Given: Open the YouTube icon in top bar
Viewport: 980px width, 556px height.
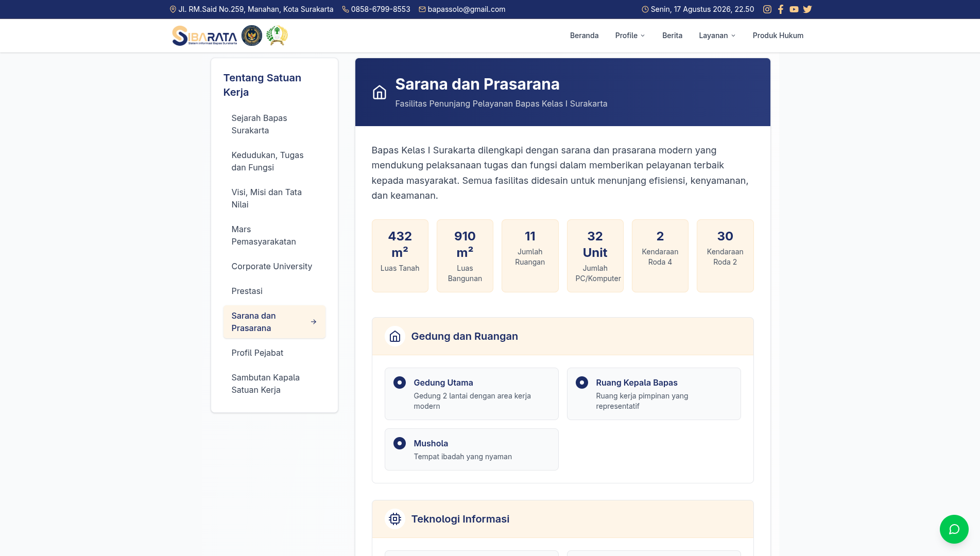Looking at the screenshot, I should coord(794,9).
